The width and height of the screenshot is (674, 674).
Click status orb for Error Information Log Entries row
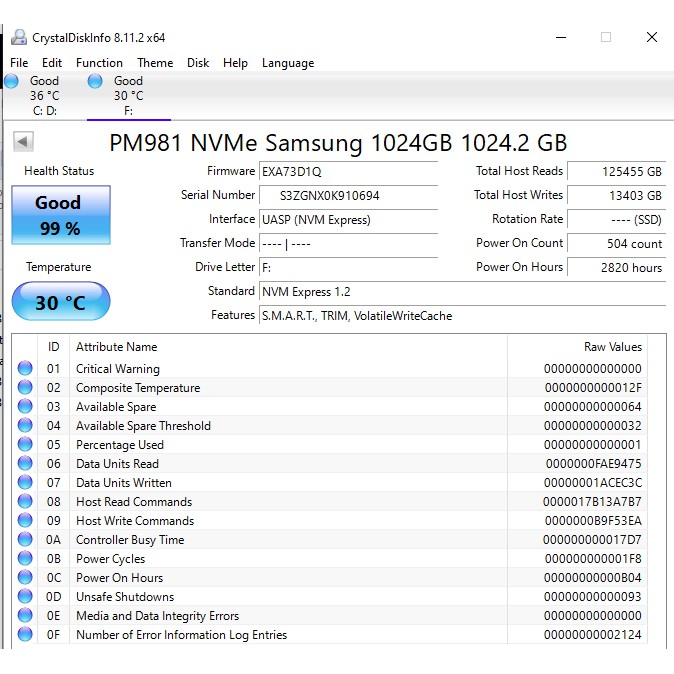[25, 634]
